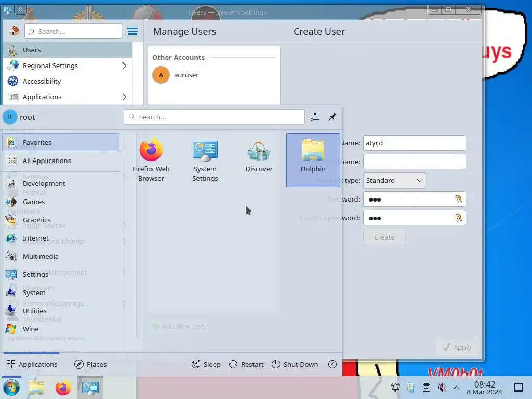Click the empty Username field
Image resolution: width=532 pixels, height=399 pixels.
[x=414, y=162]
